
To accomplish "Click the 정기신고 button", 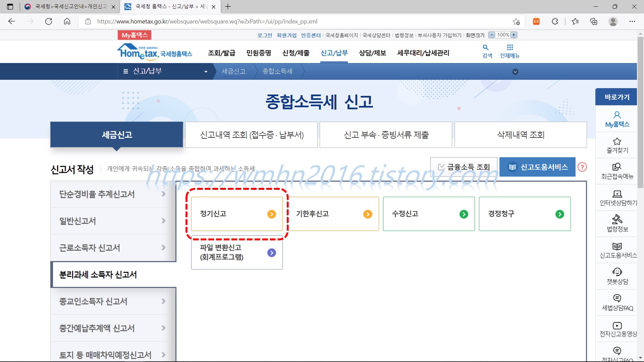I will pyautogui.click(x=237, y=214).
